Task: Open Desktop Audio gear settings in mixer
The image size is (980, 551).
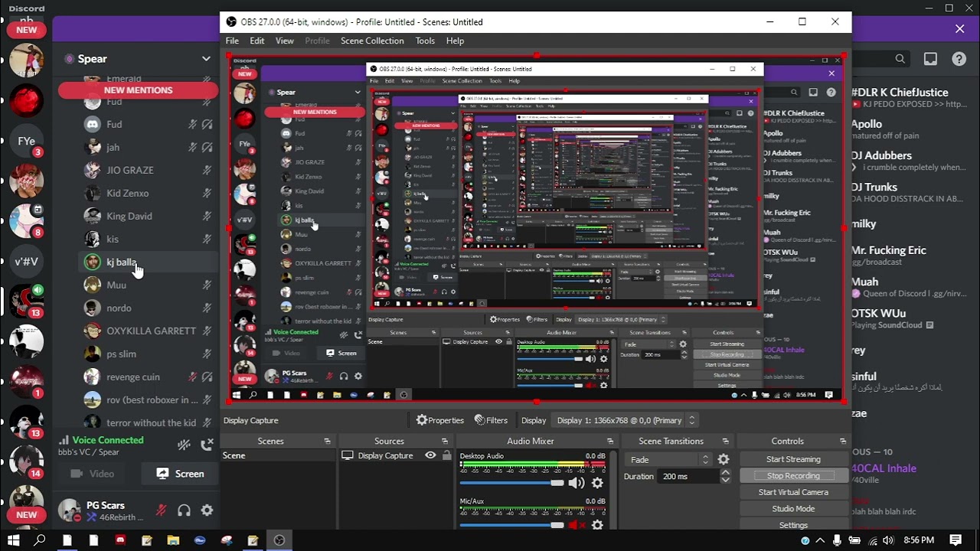Action: [598, 483]
